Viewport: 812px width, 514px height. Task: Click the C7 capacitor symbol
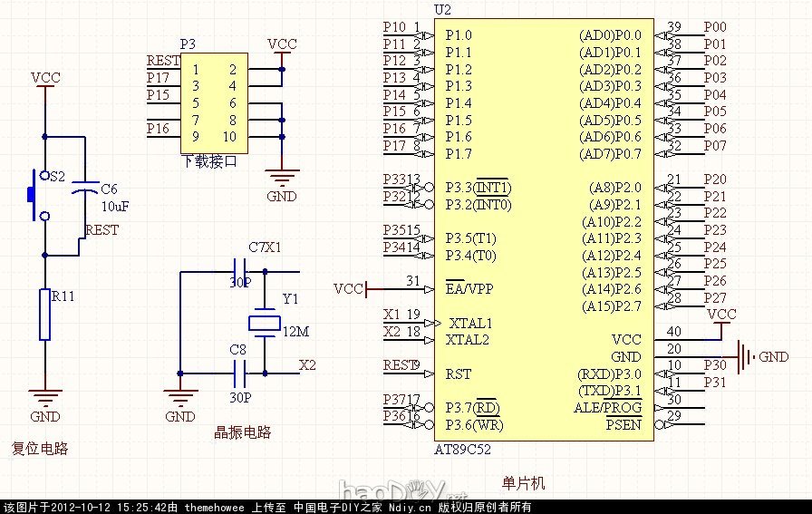click(239, 270)
